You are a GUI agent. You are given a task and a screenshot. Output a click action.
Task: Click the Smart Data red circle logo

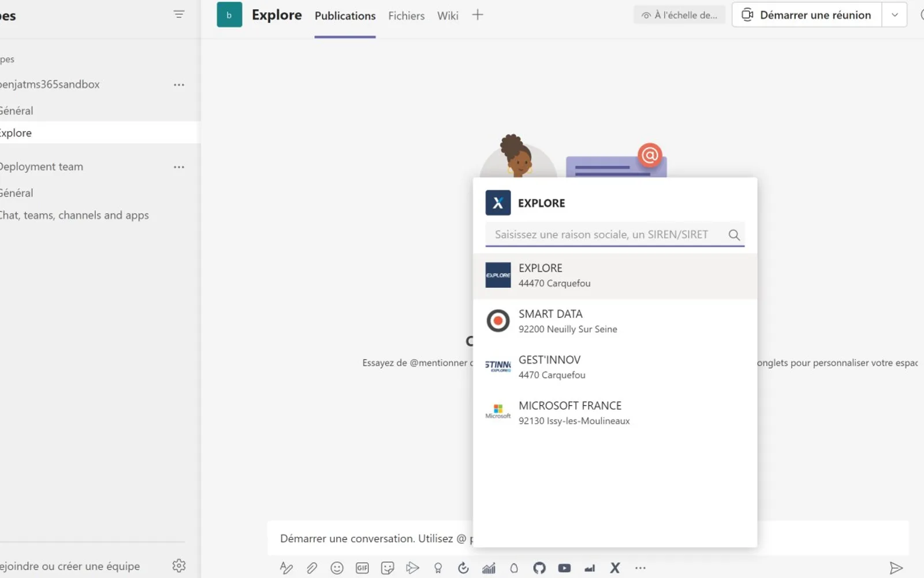point(498,321)
